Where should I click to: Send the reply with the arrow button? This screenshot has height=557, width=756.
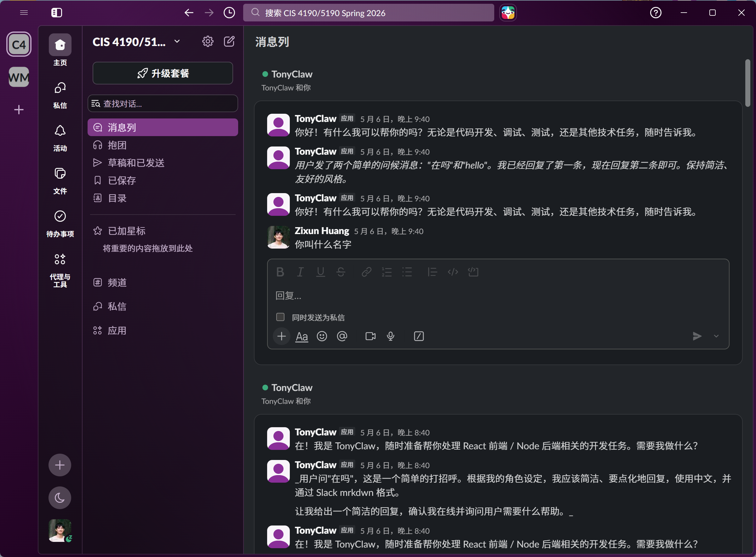pyautogui.click(x=697, y=336)
